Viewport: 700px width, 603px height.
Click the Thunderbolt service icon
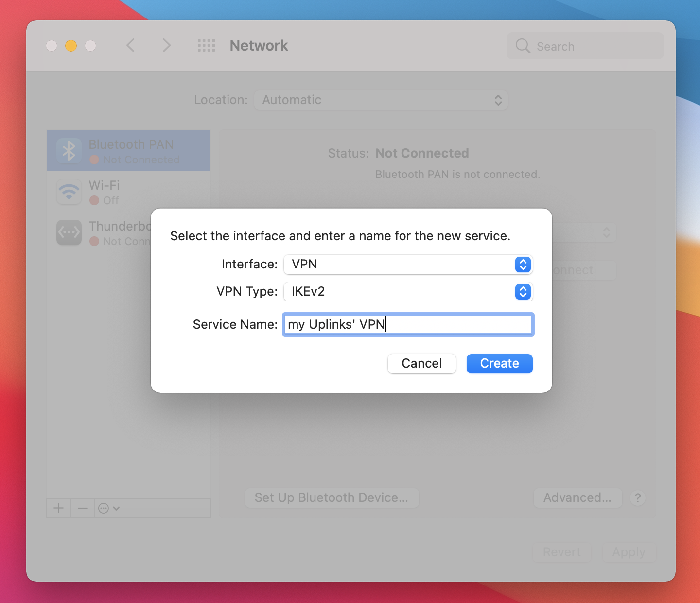point(69,233)
